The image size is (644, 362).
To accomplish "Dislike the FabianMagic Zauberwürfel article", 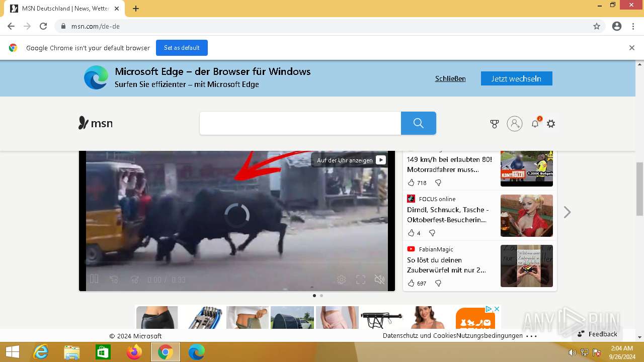I will 438,283.
